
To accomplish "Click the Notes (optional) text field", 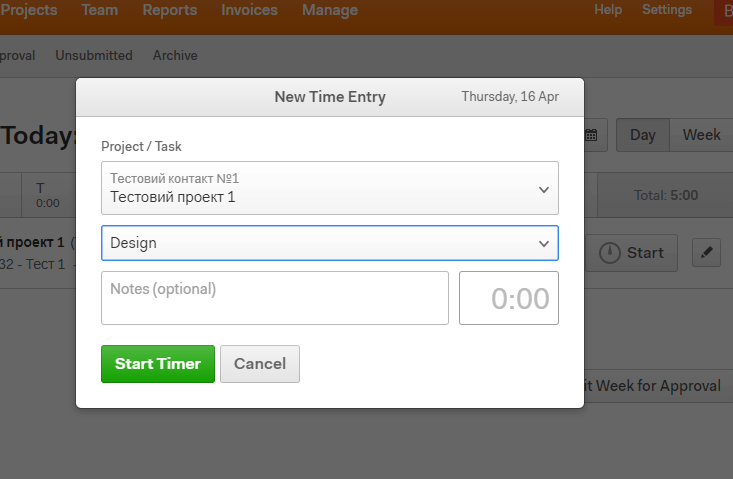I will 275,298.
